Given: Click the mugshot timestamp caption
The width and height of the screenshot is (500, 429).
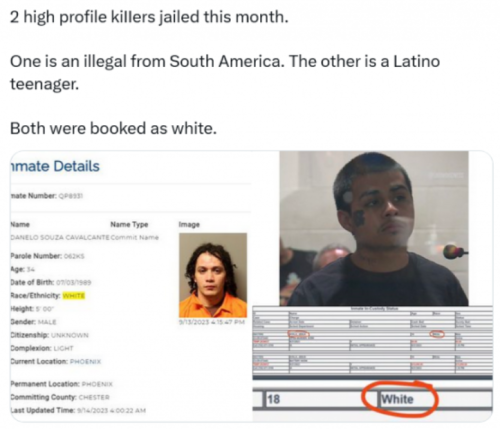Looking at the screenshot, I should [212, 322].
